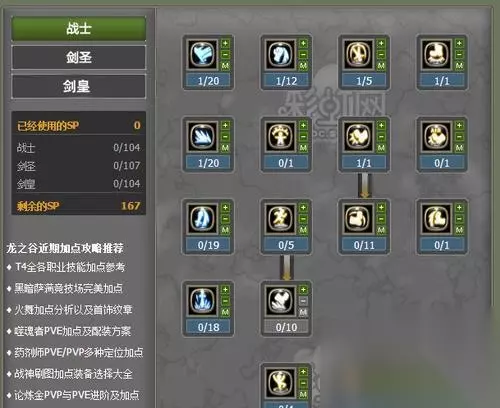Select the skill icon showing 0/18
Image resolution: width=500 pixels, height=408 pixels.
202,300
